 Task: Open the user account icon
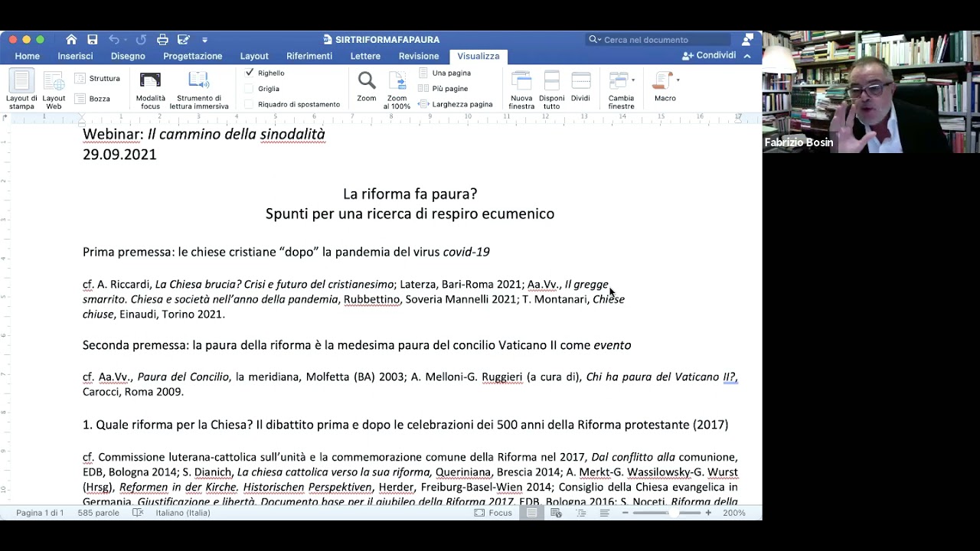pyautogui.click(x=747, y=40)
